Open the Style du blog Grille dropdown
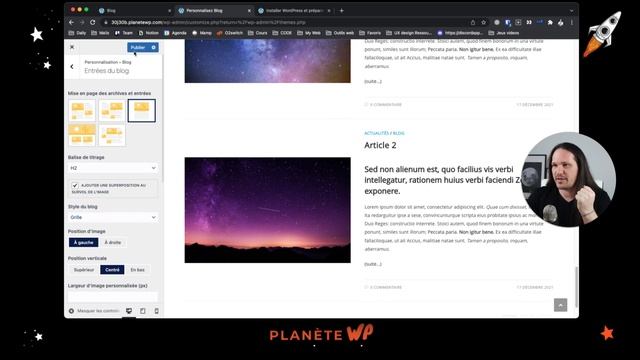 (113, 217)
